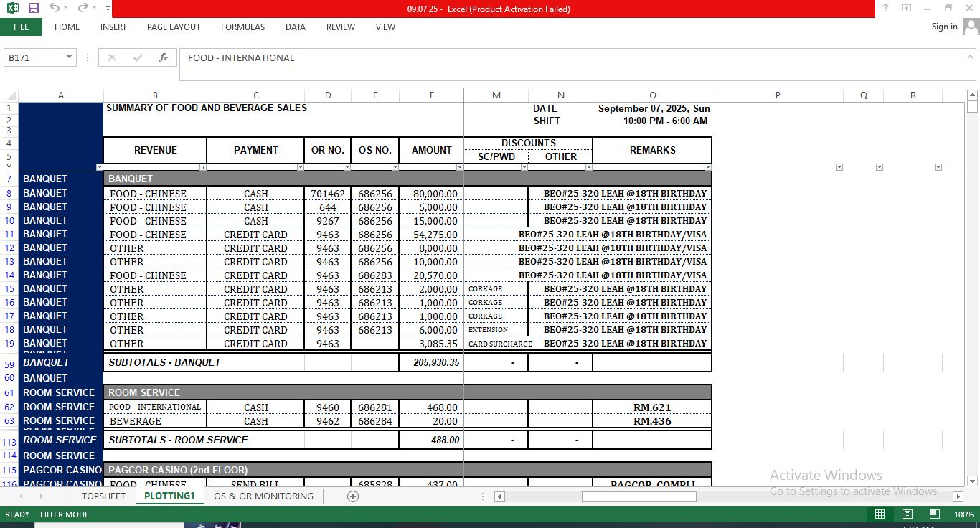Screen dimensions: 980x528
Task: Click the Cancel X in formula bar
Action: 112,57
